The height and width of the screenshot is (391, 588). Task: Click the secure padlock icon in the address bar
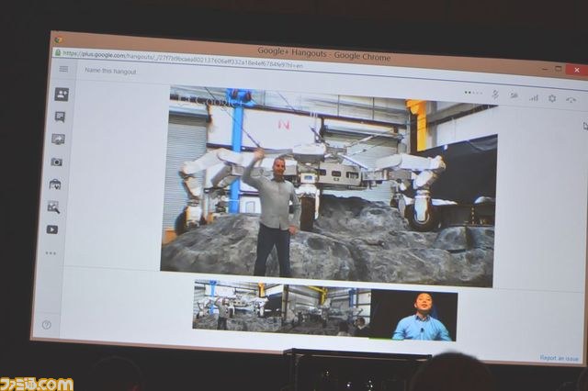58,52
